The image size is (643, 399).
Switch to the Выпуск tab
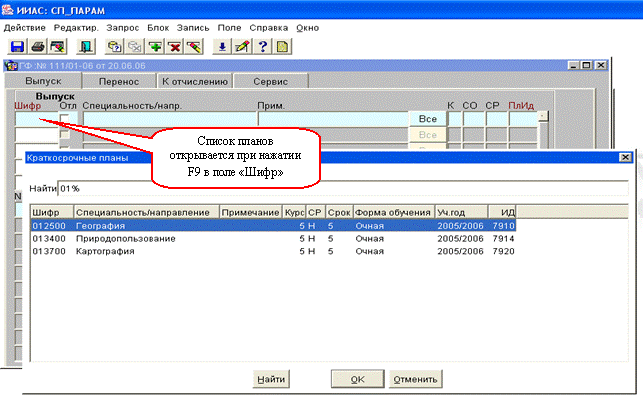43,81
